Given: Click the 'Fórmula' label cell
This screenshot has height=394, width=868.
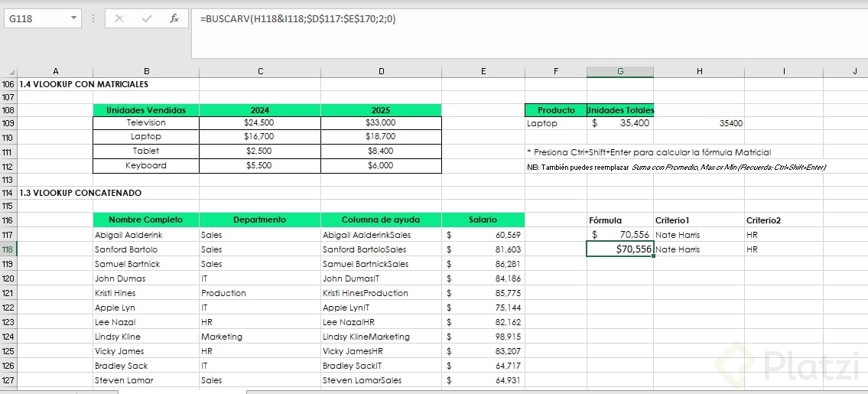Looking at the screenshot, I should tap(620, 220).
